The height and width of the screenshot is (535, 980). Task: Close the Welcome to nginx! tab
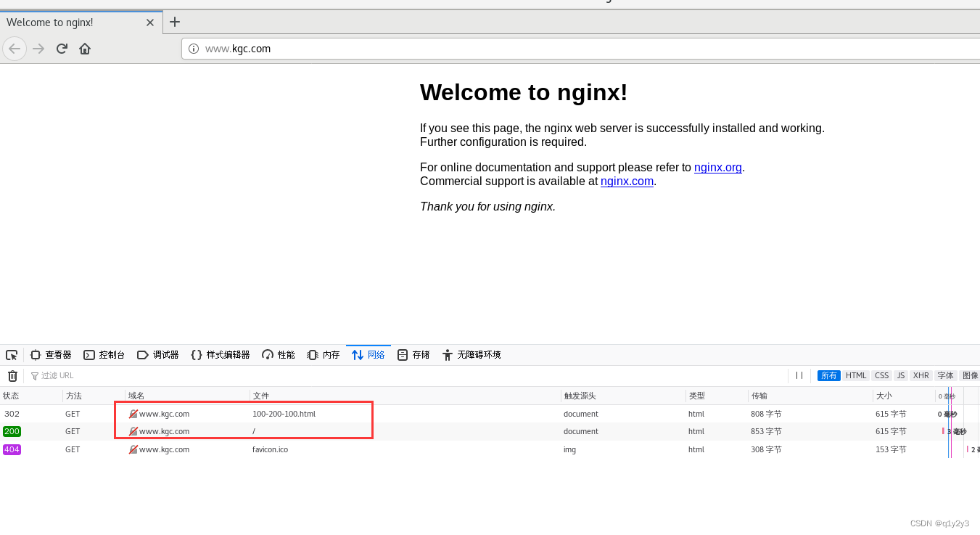click(x=150, y=23)
